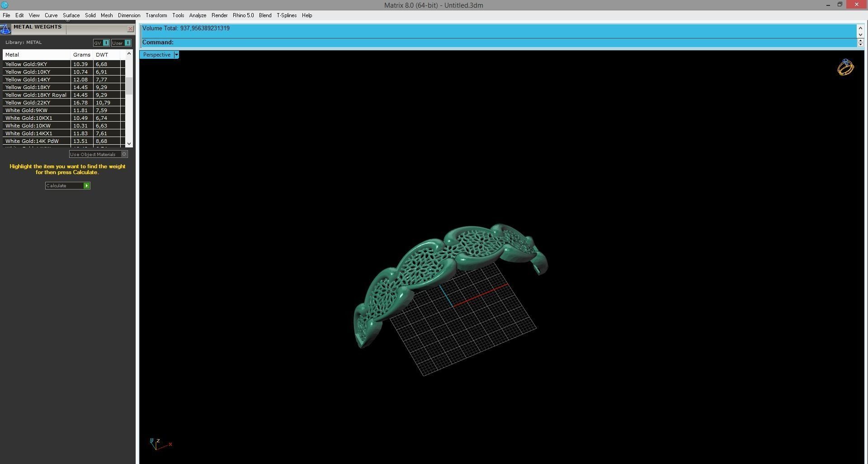Open the Surface menu

(x=71, y=15)
